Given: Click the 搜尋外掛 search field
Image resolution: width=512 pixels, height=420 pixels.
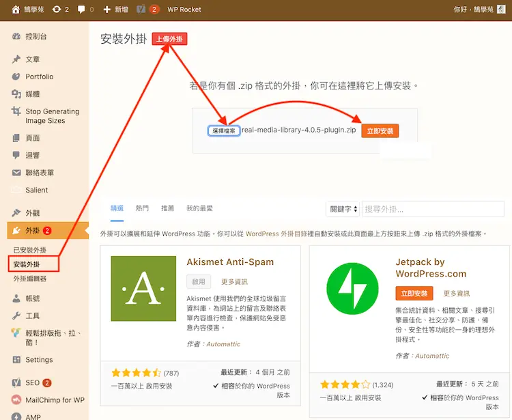Looking at the screenshot, I should pyautogui.click(x=433, y=209).
